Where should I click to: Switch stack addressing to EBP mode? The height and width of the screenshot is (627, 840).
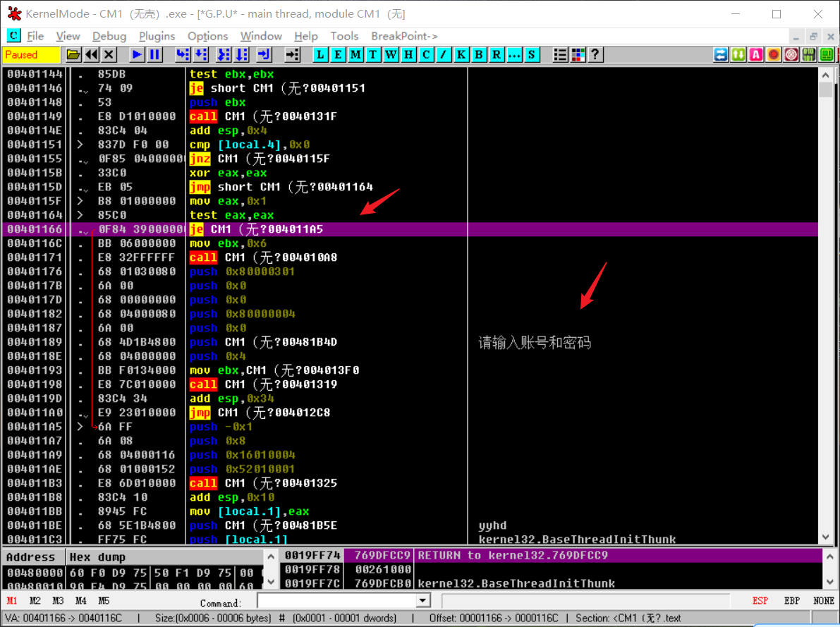[791, 601]
